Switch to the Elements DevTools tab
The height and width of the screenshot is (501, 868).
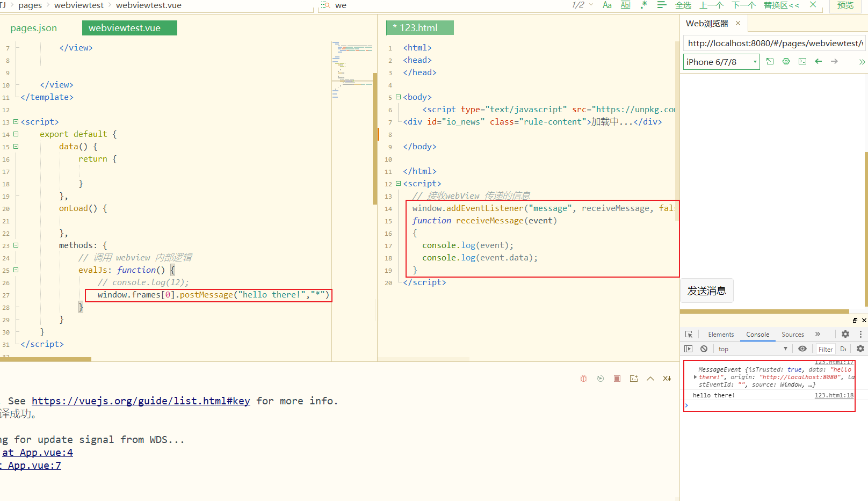[721, 335]
